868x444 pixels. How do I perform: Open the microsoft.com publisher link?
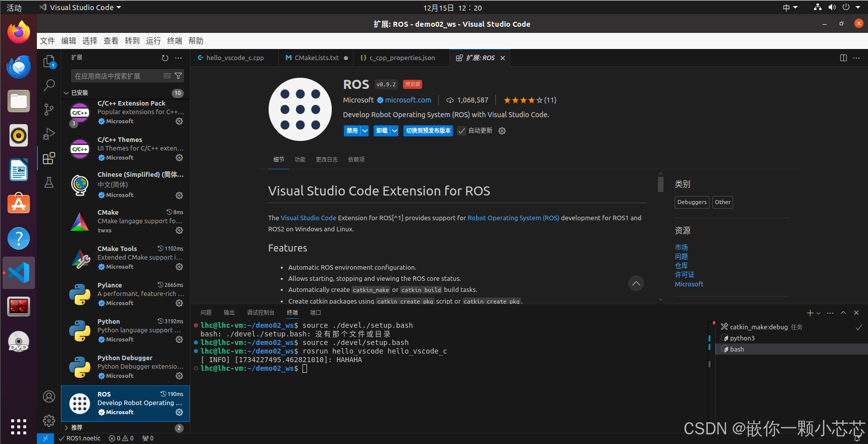408,100
